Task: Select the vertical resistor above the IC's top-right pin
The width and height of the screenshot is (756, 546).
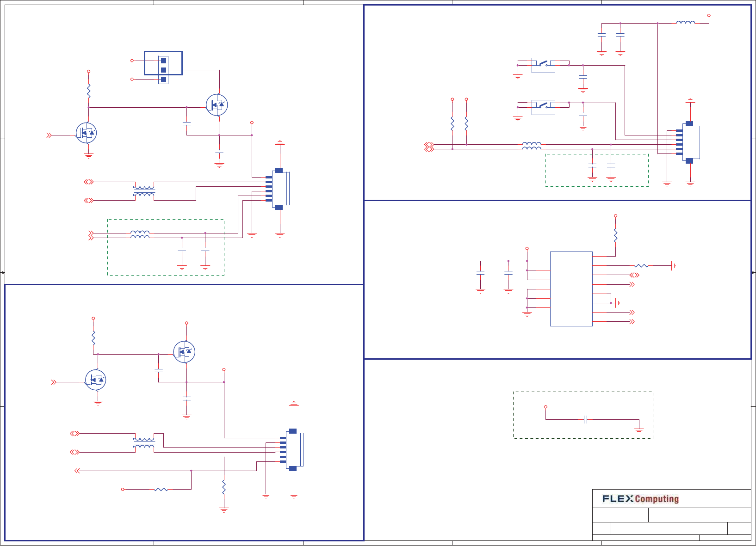Action: click(x=615, y=235)
